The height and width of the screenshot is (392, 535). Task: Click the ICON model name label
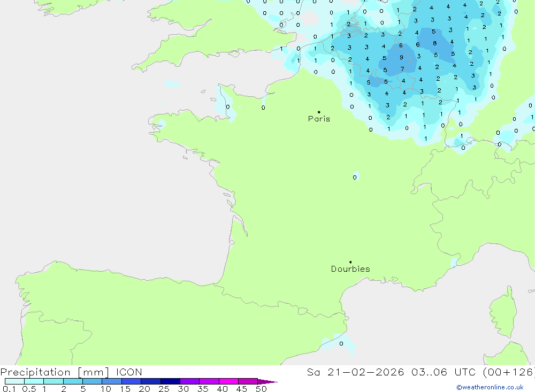[129, 372]
